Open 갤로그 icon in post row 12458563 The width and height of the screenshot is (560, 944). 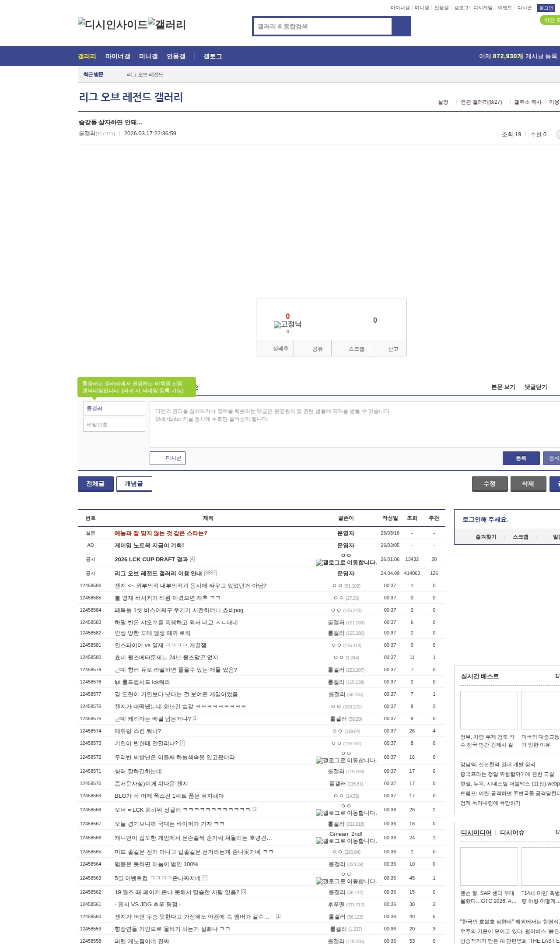pos(346,881)
